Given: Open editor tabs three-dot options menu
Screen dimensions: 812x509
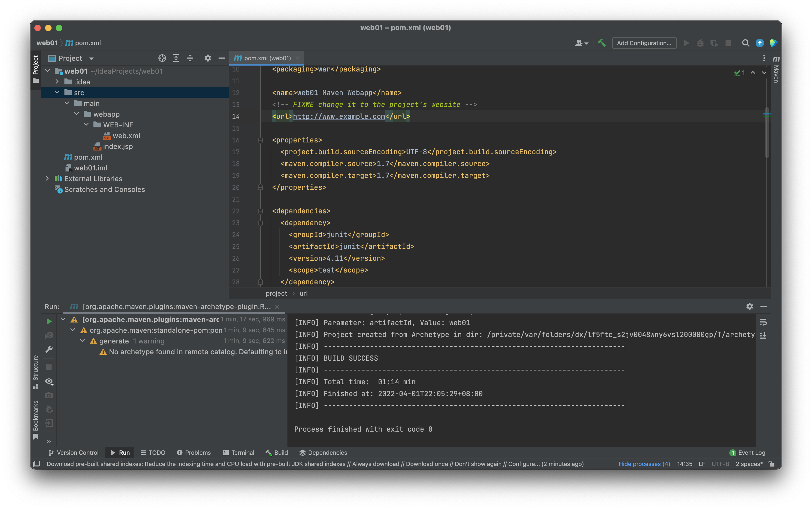Looking at the screenshot, I should 764,58.
